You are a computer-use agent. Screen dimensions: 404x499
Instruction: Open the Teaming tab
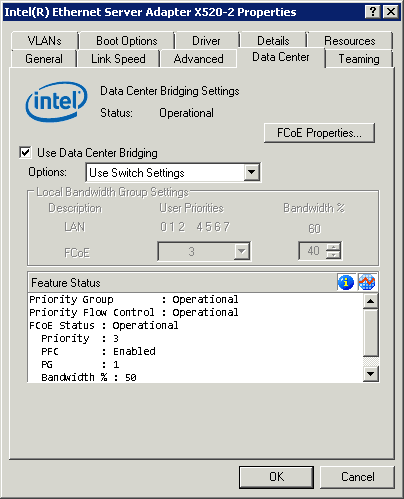point(359,59)
